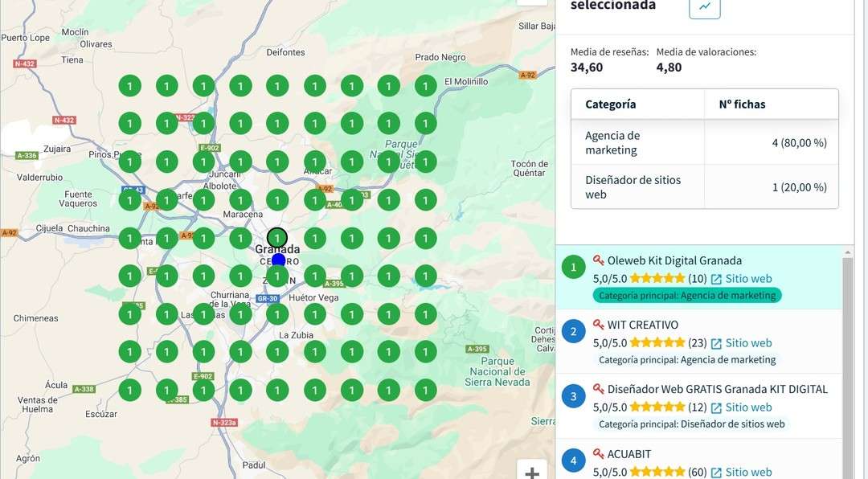Select the Agencia de marketing table row
The width and height of the screenshot is (868, 479).
(704, 143)
